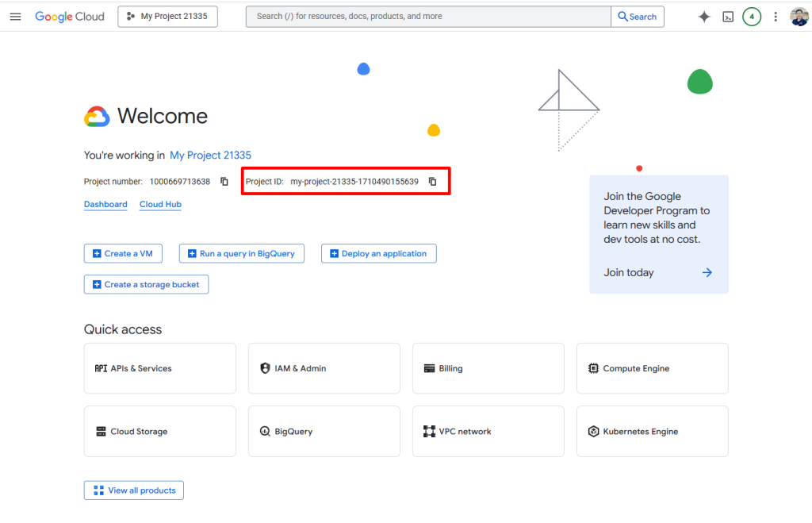Open the main navigation hamburger menu

16,17
